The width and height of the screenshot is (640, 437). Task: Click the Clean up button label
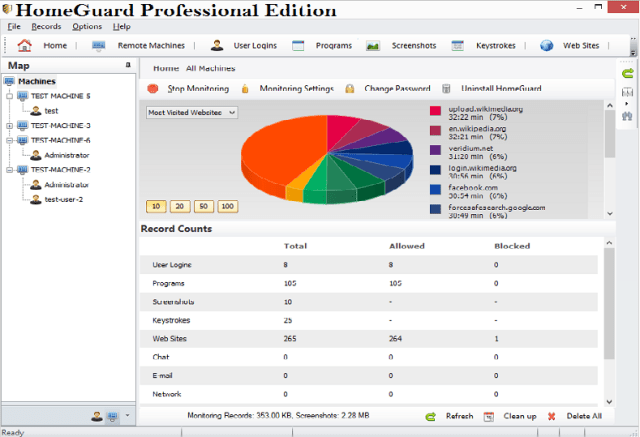tap(520, 416)
